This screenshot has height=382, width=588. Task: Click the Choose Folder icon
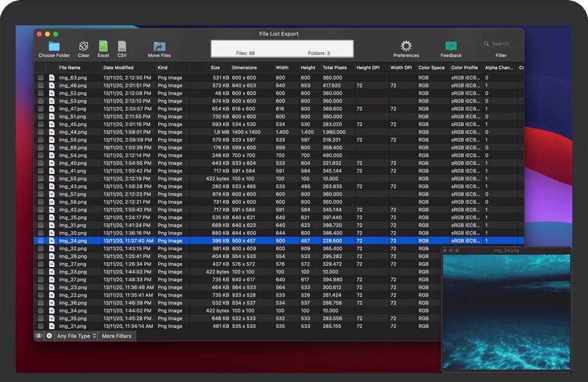pyautogui.click(x=54, y=46)
